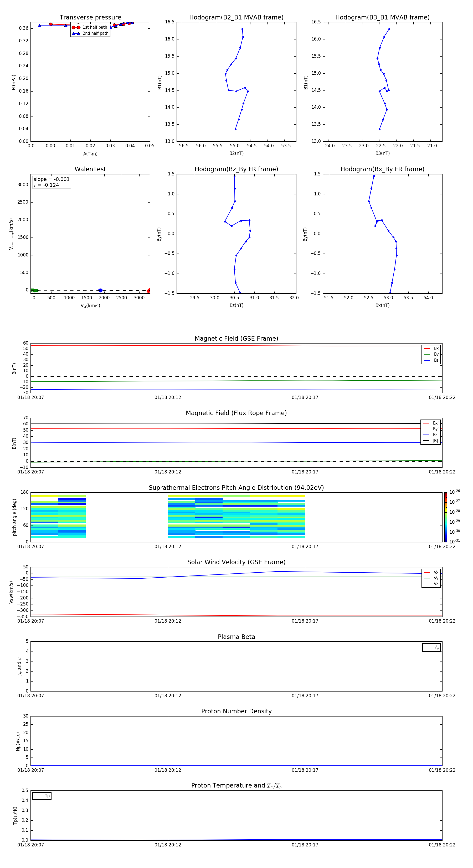The width and height of the screenshot is (473, 868).
Task: Click '01/18 20:17' tick under Plasma Beta
Action: (x=305, y=696)
